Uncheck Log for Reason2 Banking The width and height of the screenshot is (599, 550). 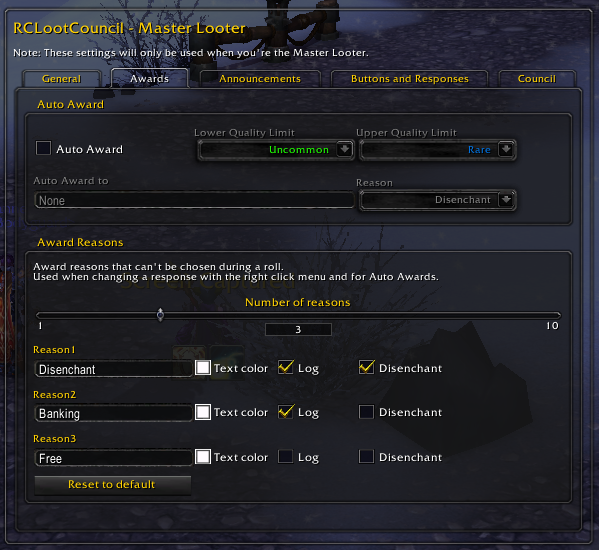[x=285, y=412]
